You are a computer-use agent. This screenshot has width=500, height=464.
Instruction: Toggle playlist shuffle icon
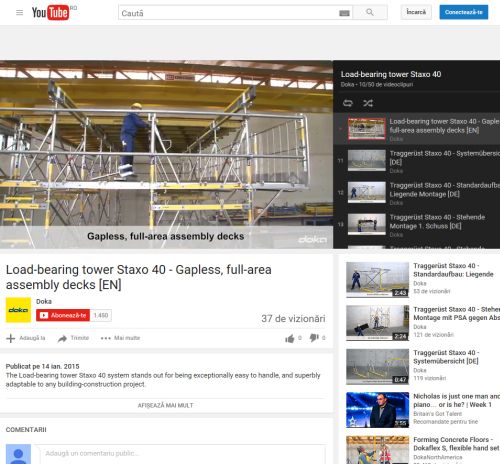[368, 103]
